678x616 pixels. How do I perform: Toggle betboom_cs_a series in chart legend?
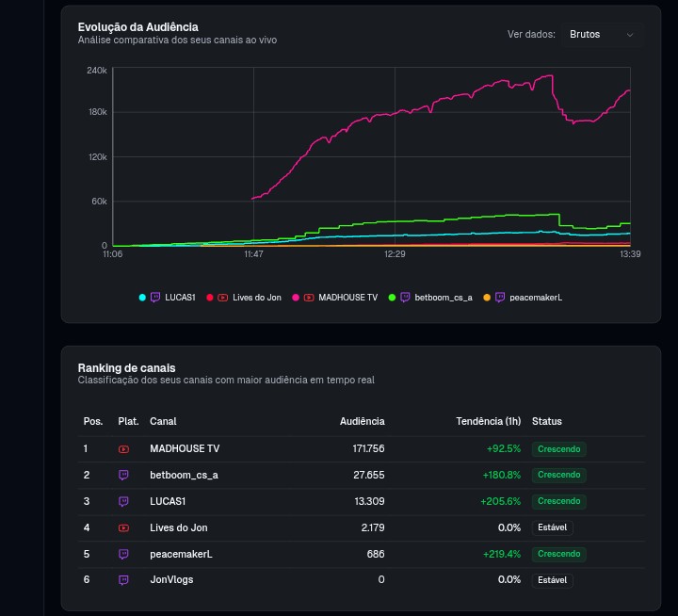430,298
